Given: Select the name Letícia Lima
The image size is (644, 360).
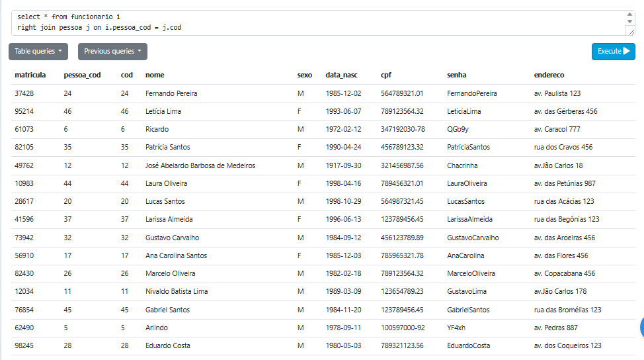Looking at the screenshot, I should [163, 111].
